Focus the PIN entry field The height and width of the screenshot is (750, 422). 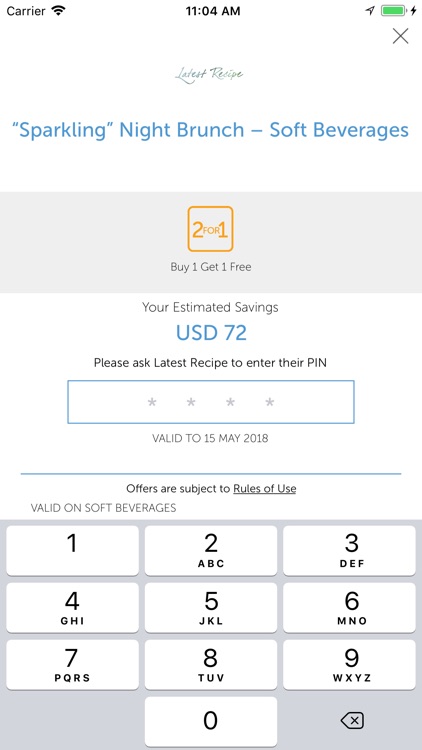[x=211, y=402]
